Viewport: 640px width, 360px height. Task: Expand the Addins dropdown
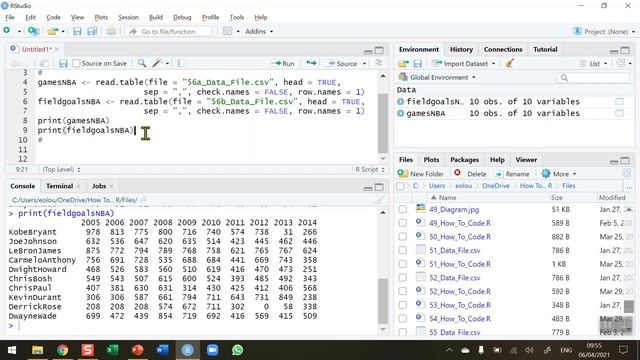[x=259, y=31]
